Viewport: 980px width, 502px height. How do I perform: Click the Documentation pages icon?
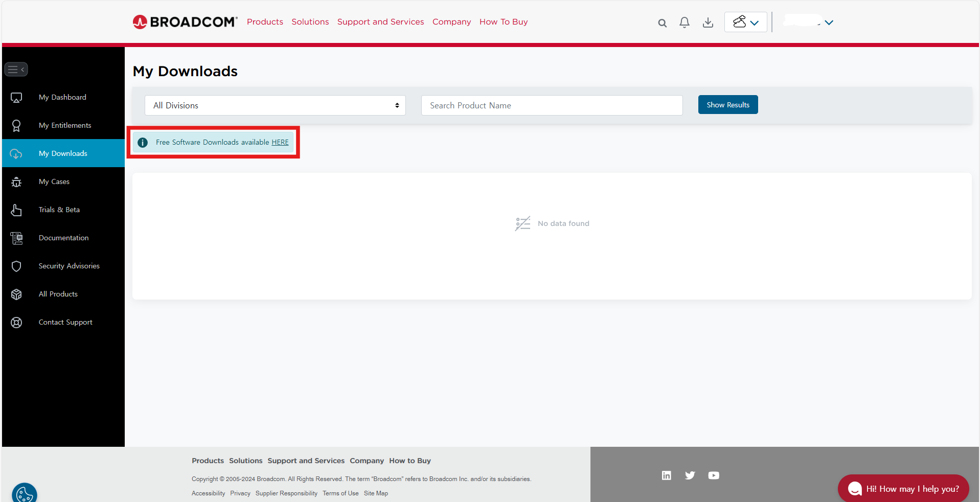tap(16, 238)
